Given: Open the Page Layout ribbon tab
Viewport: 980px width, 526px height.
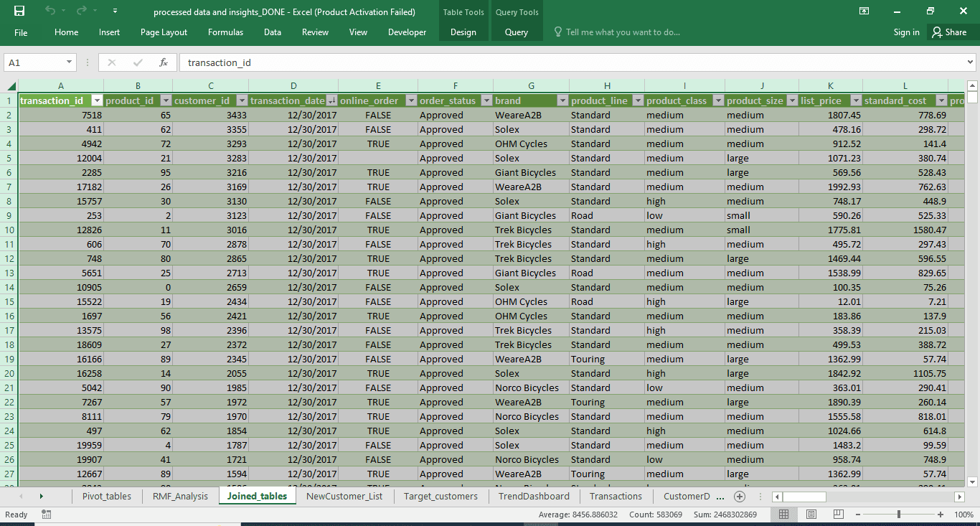Looking at the screenshot, I should click(164, 32).
